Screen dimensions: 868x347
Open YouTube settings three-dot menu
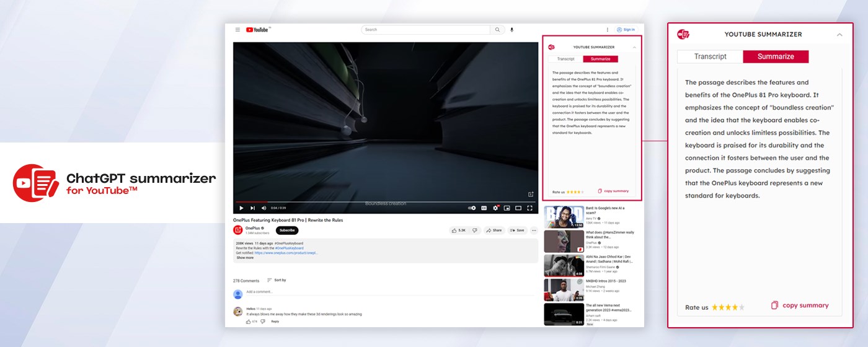pos(607,30)
